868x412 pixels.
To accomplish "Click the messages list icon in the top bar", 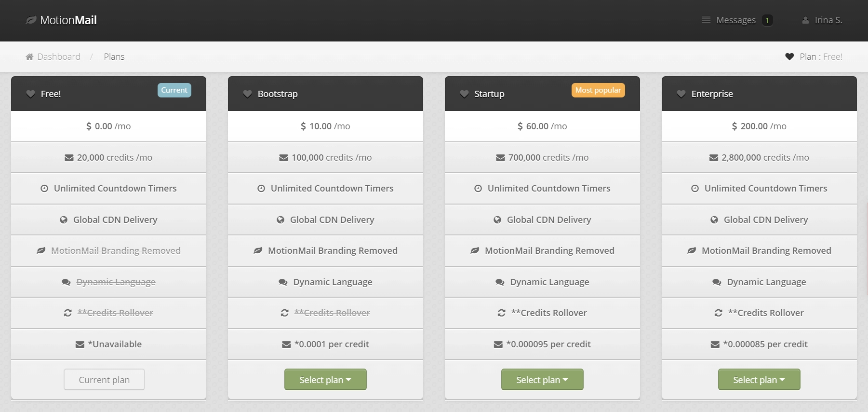I will click(x=707, y=20).
